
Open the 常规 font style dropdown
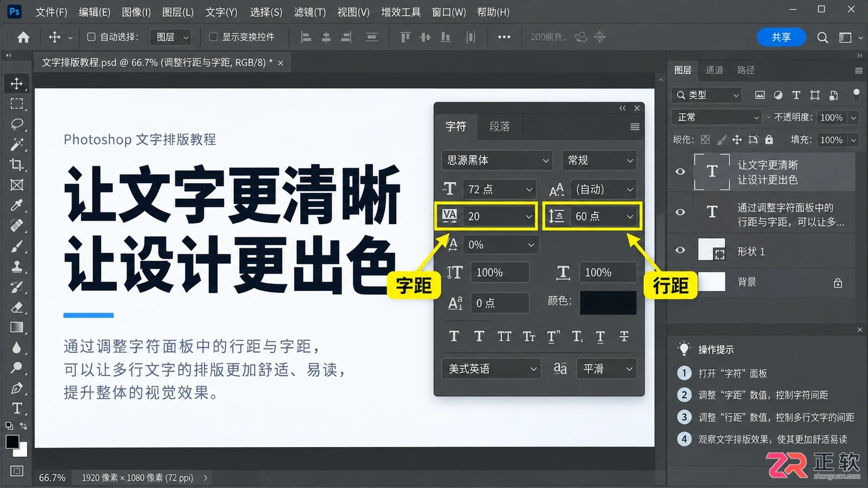coord(599,160)
